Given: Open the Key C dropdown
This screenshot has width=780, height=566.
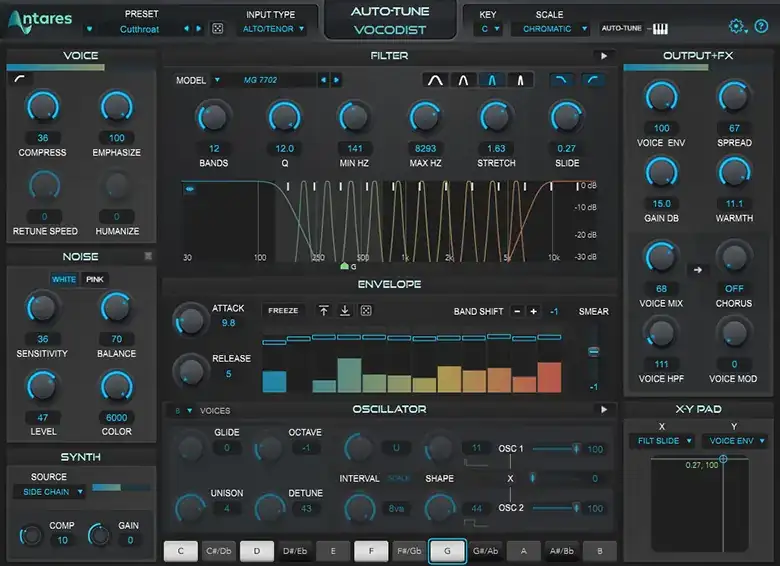Looking at the screenshot, I should (x=489, y=29).
